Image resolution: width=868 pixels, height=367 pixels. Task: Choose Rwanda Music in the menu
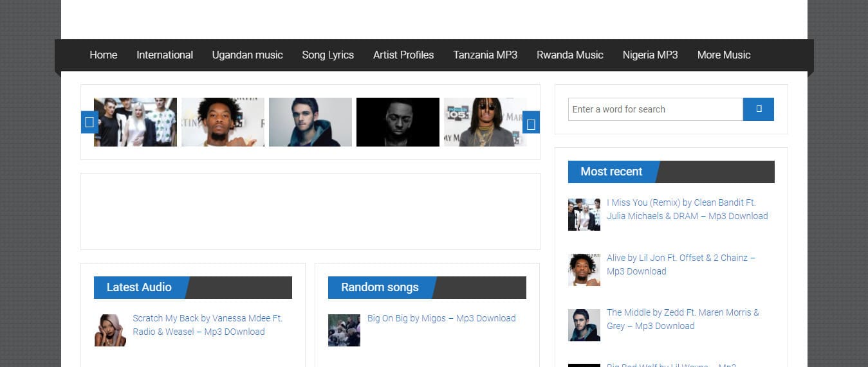tap(570, 55)
